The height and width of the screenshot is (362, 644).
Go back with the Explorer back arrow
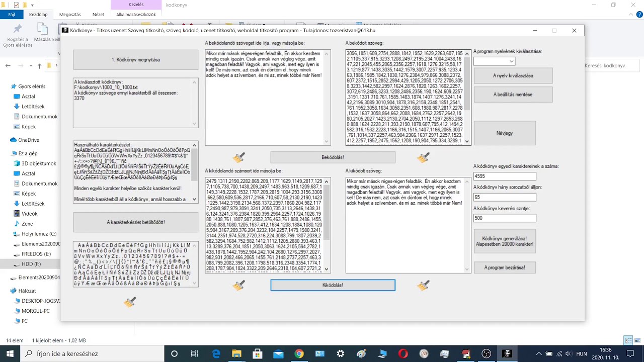click(8, 66)
